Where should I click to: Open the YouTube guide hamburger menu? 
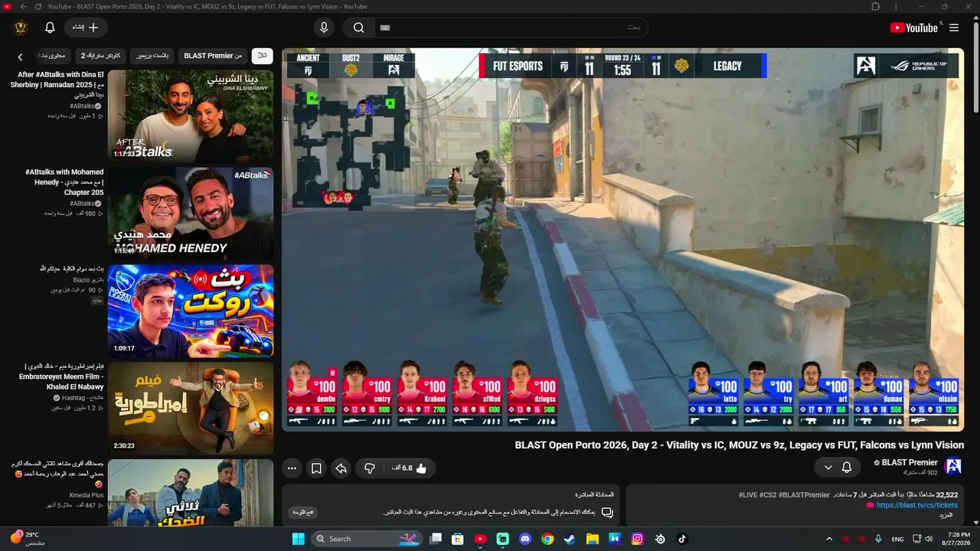pos(954,28)
